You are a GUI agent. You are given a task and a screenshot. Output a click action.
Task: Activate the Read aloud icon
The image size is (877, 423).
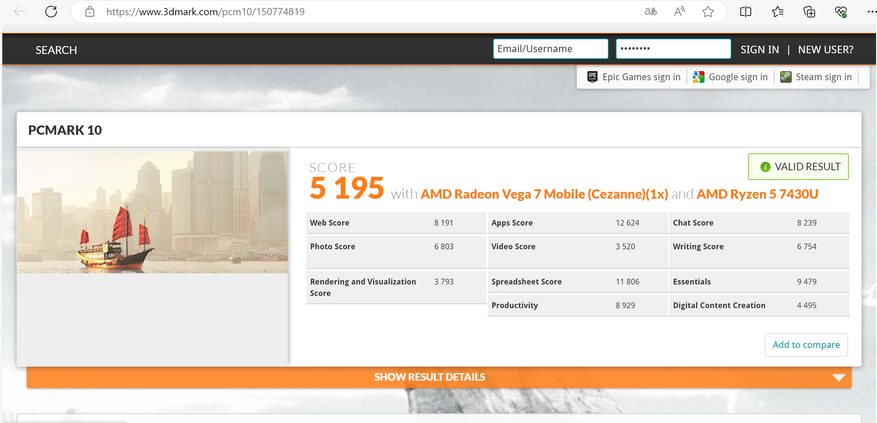[680, 11]
